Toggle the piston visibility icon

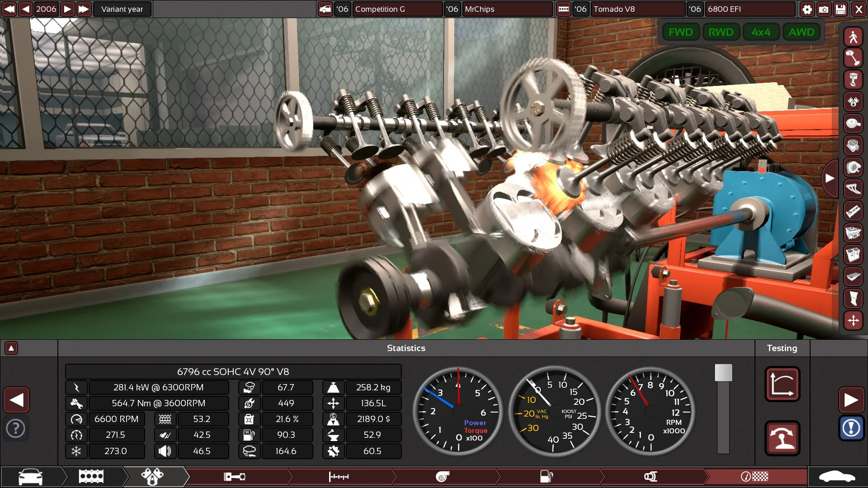[853, 80]
